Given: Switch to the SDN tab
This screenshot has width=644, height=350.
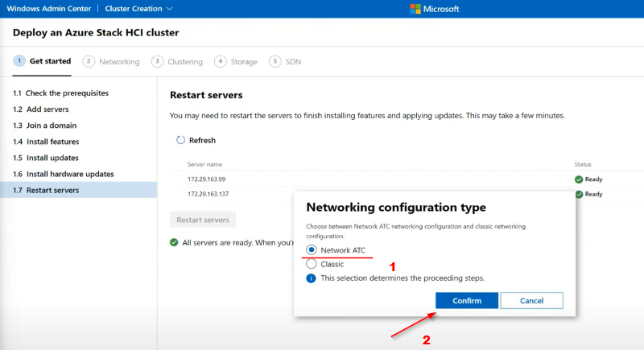Looking at the screenshot, I should point(285,61).
